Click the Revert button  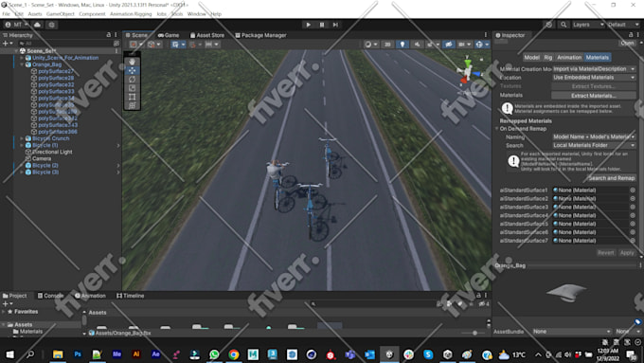click(x=606, y=253)
